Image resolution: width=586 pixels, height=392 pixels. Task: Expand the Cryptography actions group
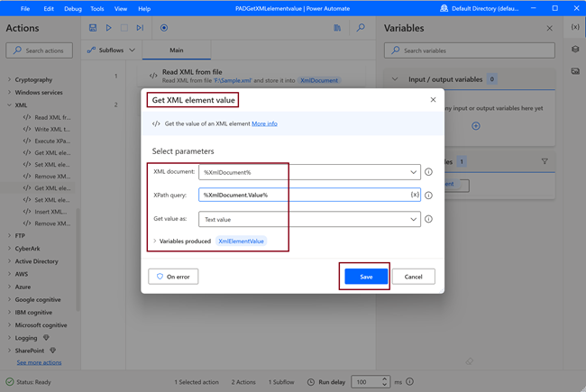pos(9,79)
